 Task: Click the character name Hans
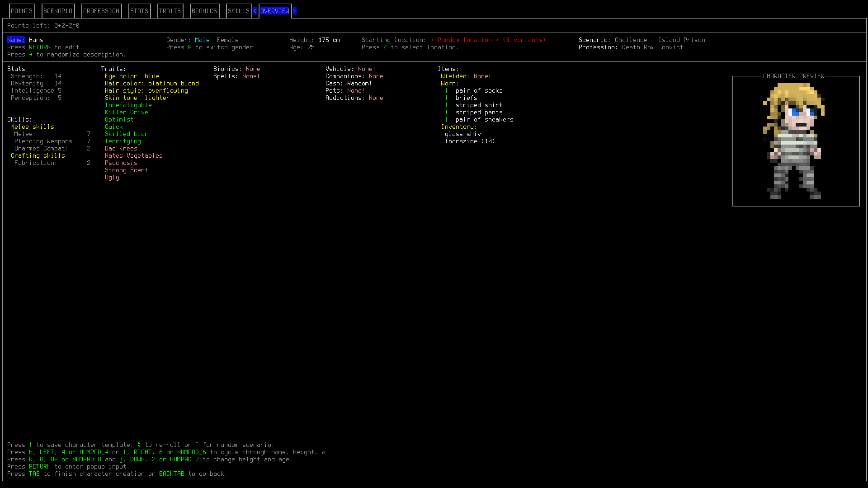tap(36, 40)
